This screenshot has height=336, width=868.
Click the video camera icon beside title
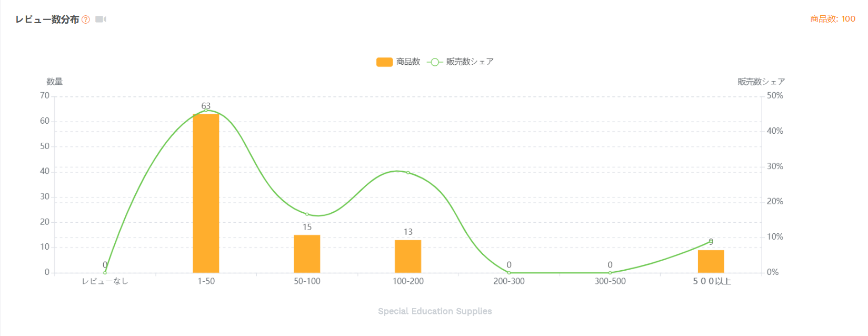(x=101, y=19)
